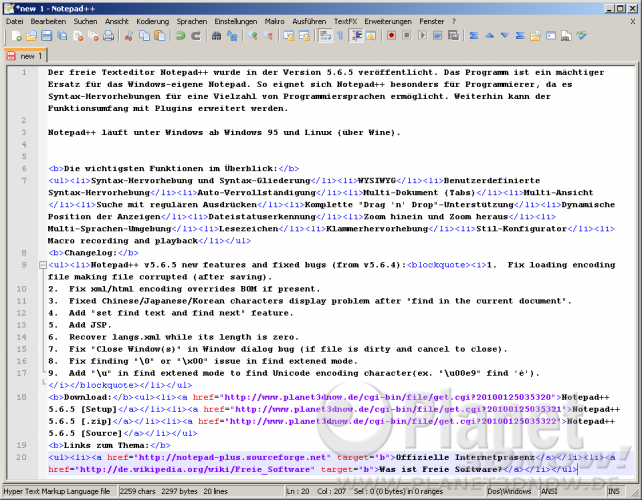Open the Fenster menu

tap(431, 21)
